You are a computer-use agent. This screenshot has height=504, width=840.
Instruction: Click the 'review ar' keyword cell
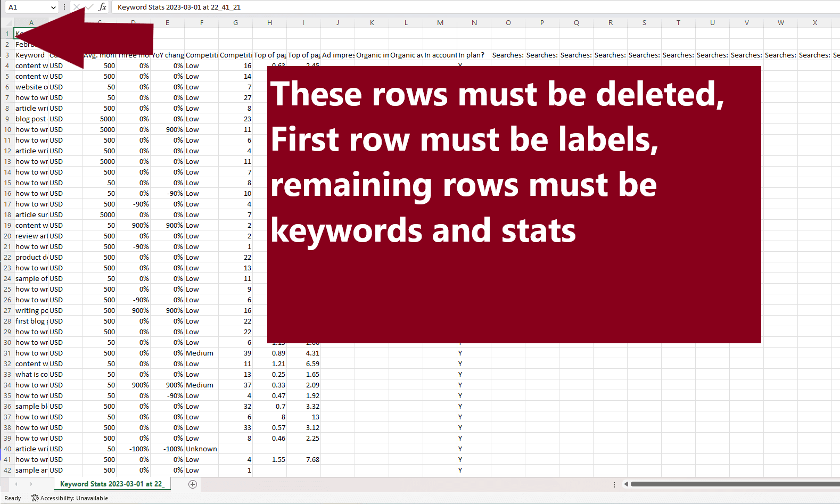[31, 236]
